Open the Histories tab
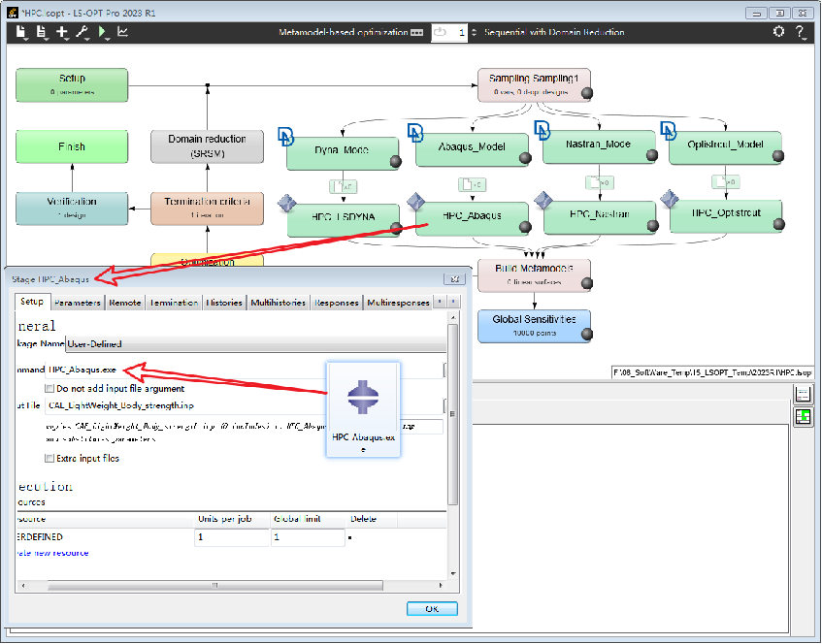This screenshot has height=644, width=822. (x=224, y=303)
